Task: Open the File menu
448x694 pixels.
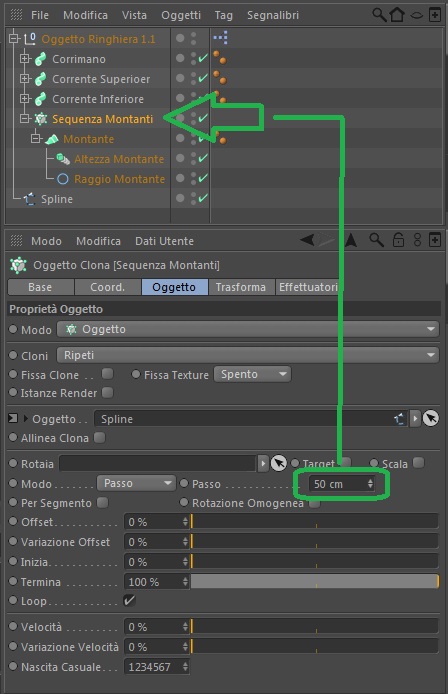Action: click(x=40, y=15)
